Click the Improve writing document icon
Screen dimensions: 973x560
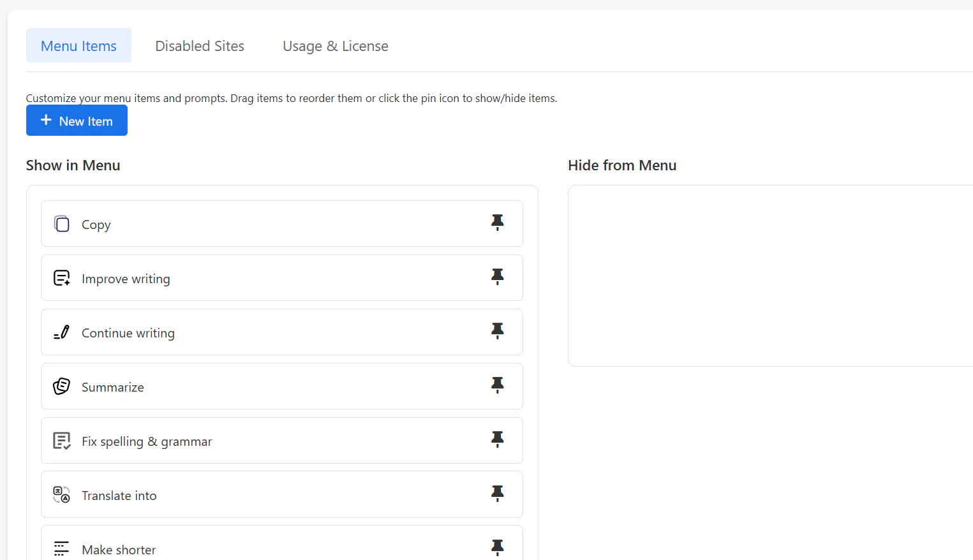tap(61, 277)
